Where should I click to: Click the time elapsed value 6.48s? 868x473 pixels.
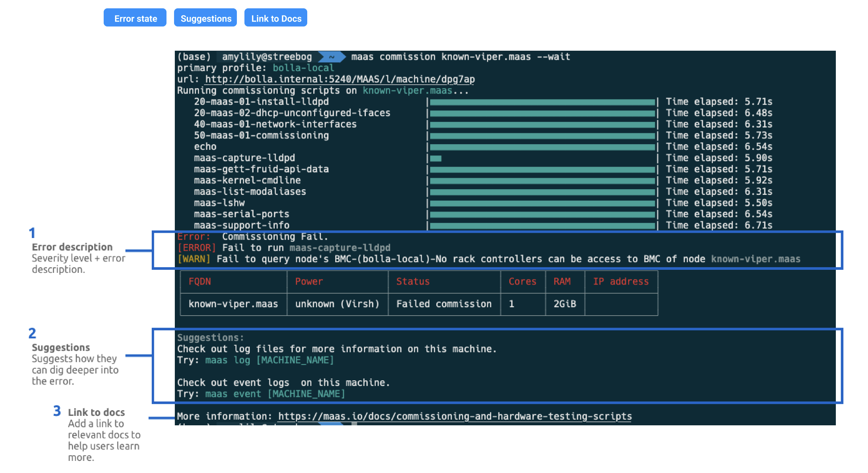[x=758, y=113]
